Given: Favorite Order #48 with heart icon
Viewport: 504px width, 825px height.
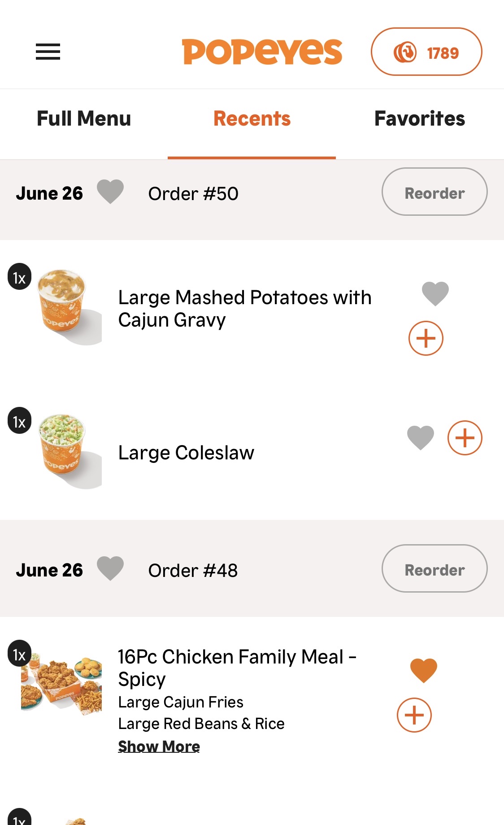Looking at the screenshot, I should coord(110,568).
